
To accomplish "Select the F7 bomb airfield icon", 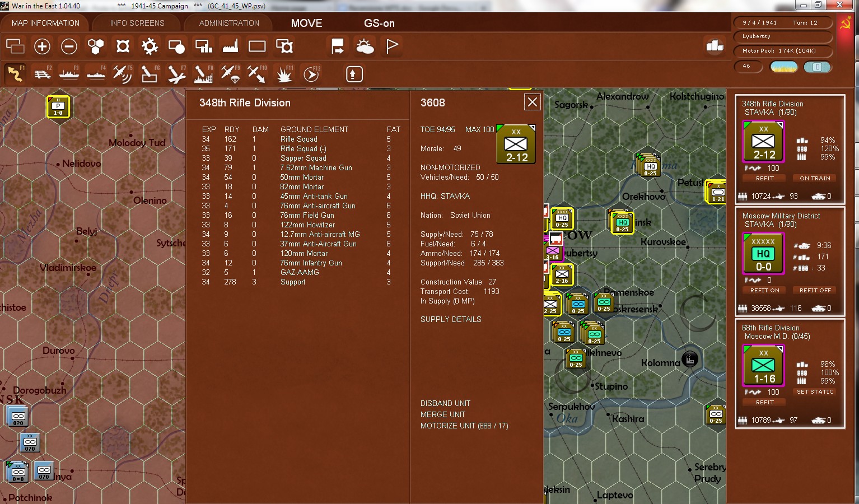I will pos(176,74).
